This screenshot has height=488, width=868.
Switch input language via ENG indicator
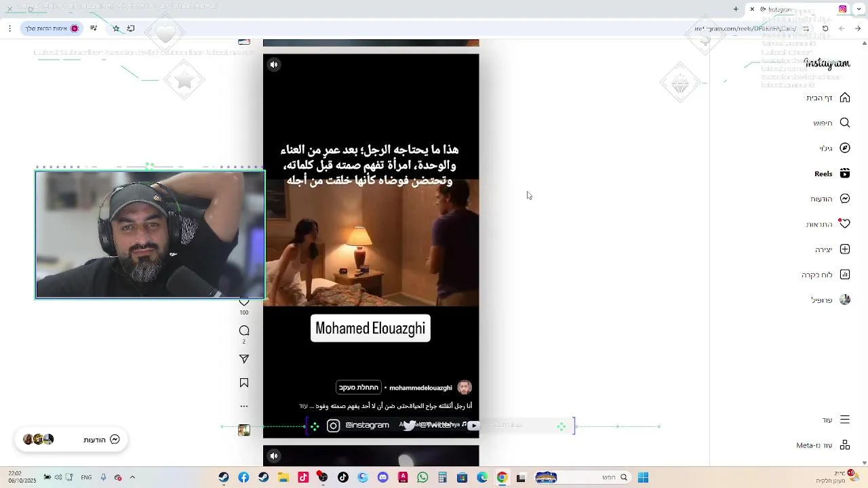point(86,478)
